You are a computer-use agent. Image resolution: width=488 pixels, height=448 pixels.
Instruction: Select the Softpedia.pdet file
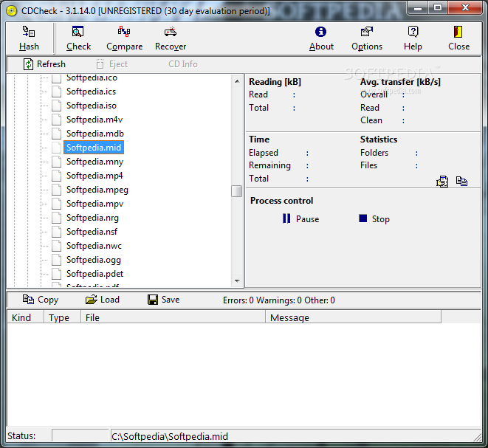94,274
